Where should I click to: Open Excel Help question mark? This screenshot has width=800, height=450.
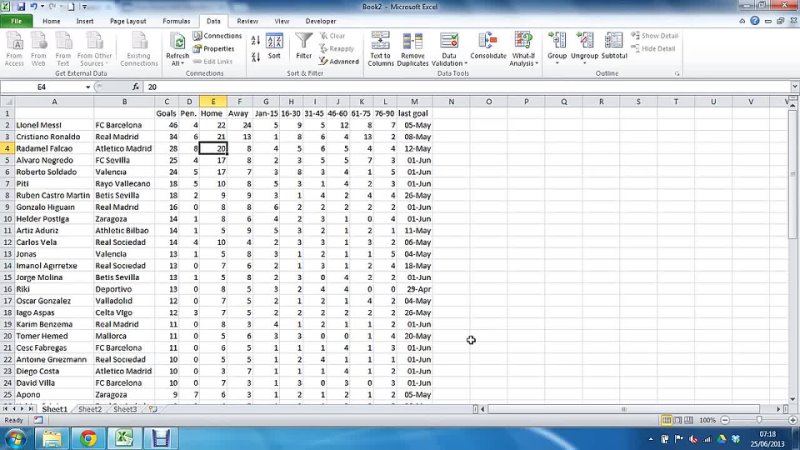(x=755, y=21)
